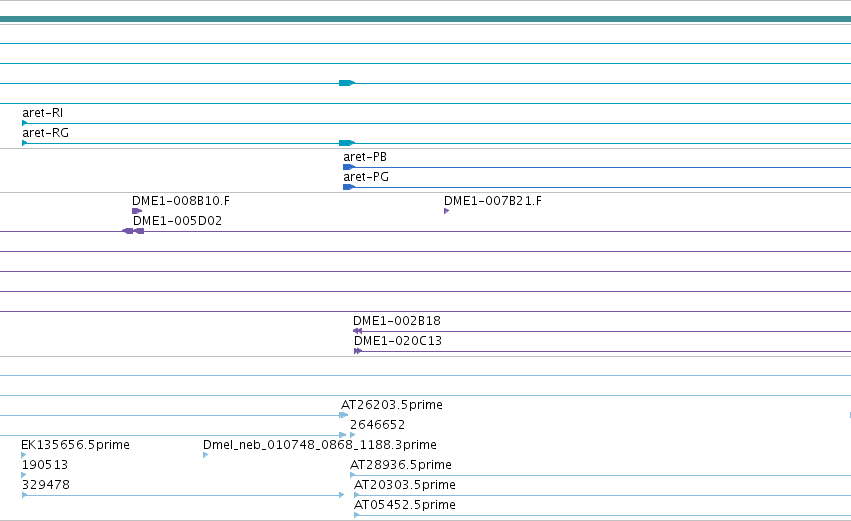
Task: Click the EK135656.5prime label
Action: (x=75, y=445)
